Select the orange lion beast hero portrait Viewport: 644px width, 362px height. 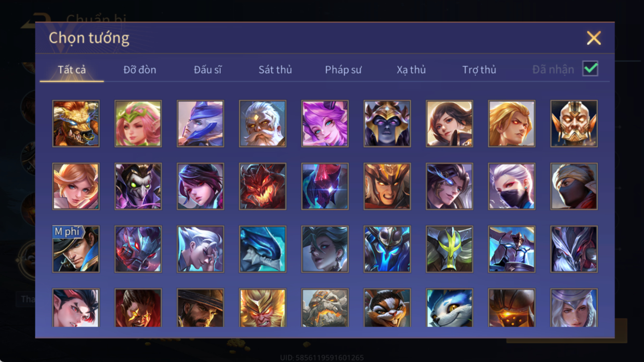[x=76, y=124]
